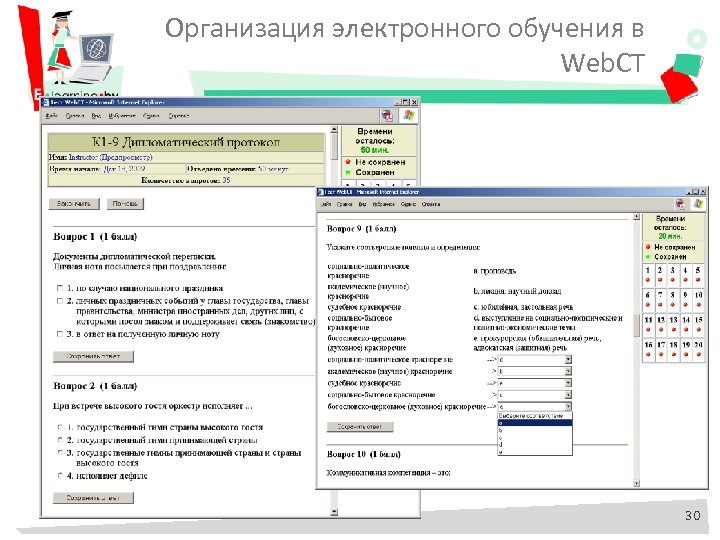Click the red document toolbar icon in the front window
The image size is (720, 540).
click(680, 204)
